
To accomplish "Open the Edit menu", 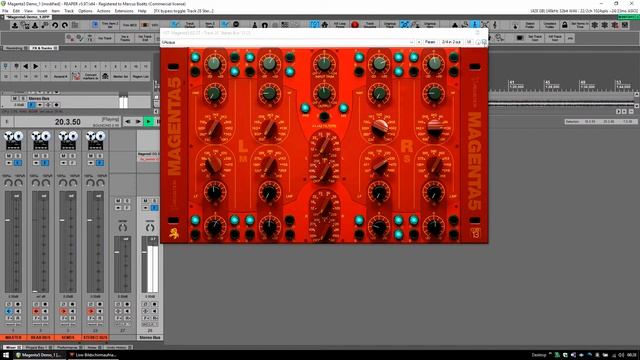I will pyautogui.click(x=16, y=11).
